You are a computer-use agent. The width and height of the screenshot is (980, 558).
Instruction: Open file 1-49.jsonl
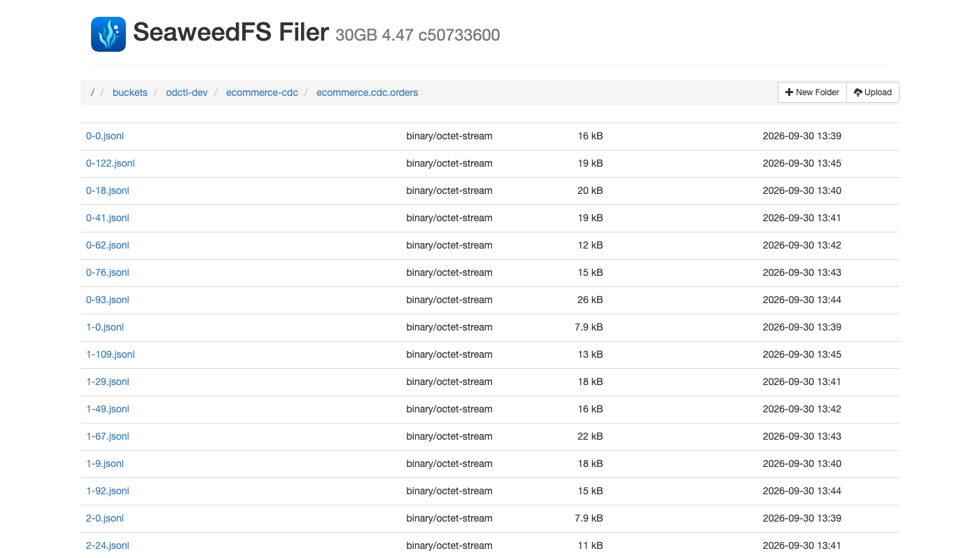(108, 409)
